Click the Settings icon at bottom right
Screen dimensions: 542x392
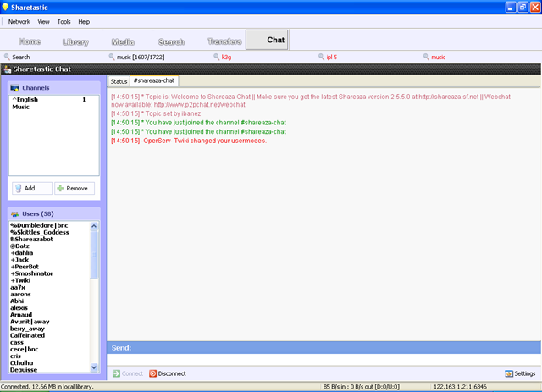[508, 373]
